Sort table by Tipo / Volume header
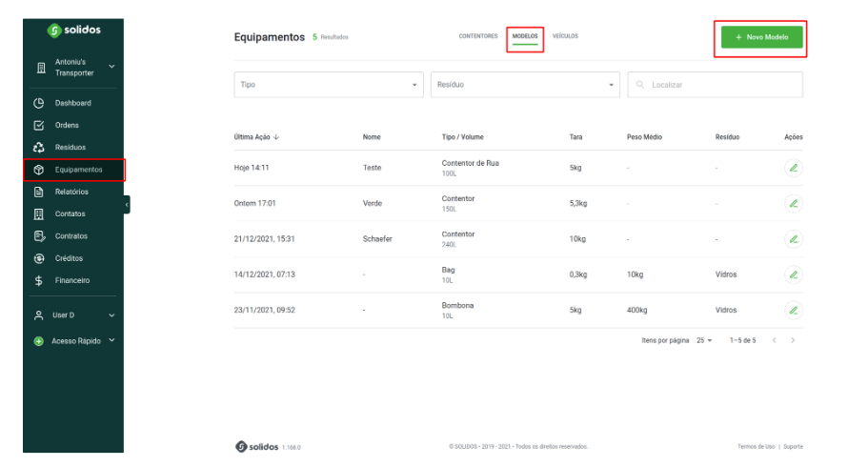868x467 pixels. (x=463, y=137)
